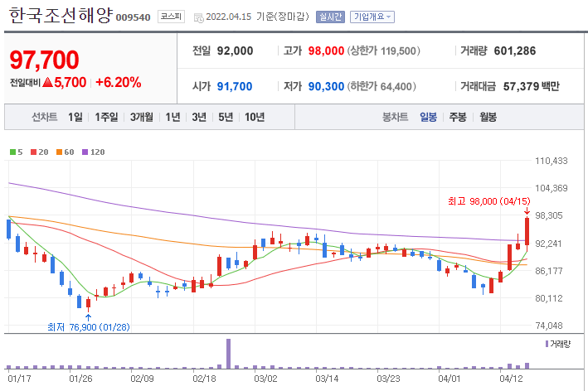The width and height of the screenshot is (588, 391).
Task: Select the 5년 line chart tab
Action: click(x=226, y=118)
